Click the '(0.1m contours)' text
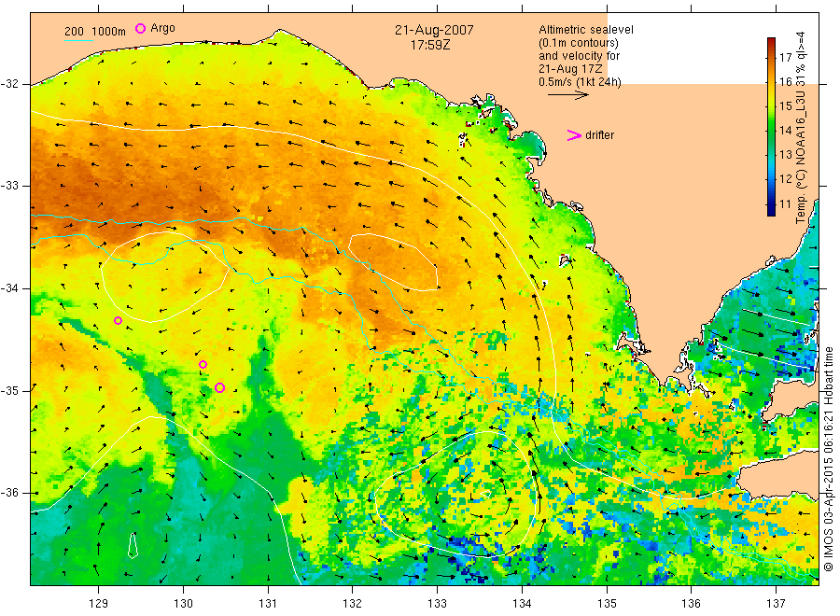Image resolution: width=840 pixels, height=616 pixels. (x=579, y=43)
